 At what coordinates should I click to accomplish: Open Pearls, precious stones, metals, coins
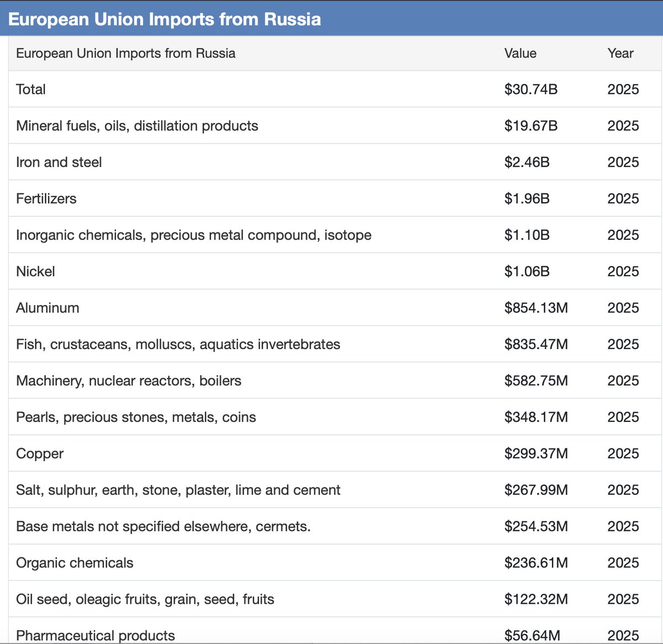136,418
